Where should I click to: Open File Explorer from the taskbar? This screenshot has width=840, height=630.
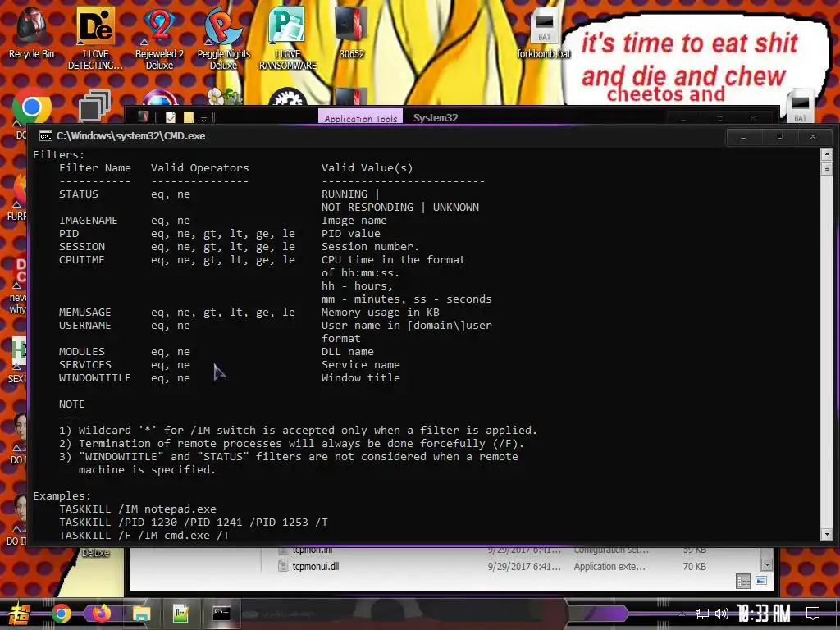141,614
